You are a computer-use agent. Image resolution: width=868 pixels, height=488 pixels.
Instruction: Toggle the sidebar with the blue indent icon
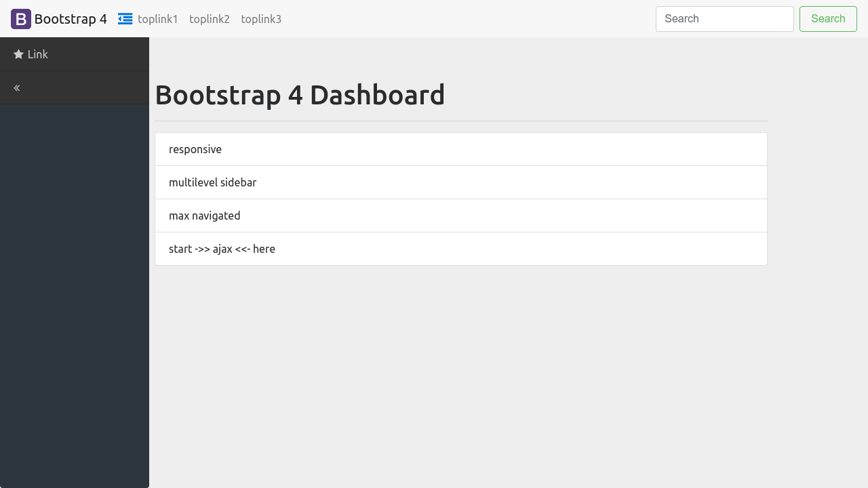click(125, 19)
